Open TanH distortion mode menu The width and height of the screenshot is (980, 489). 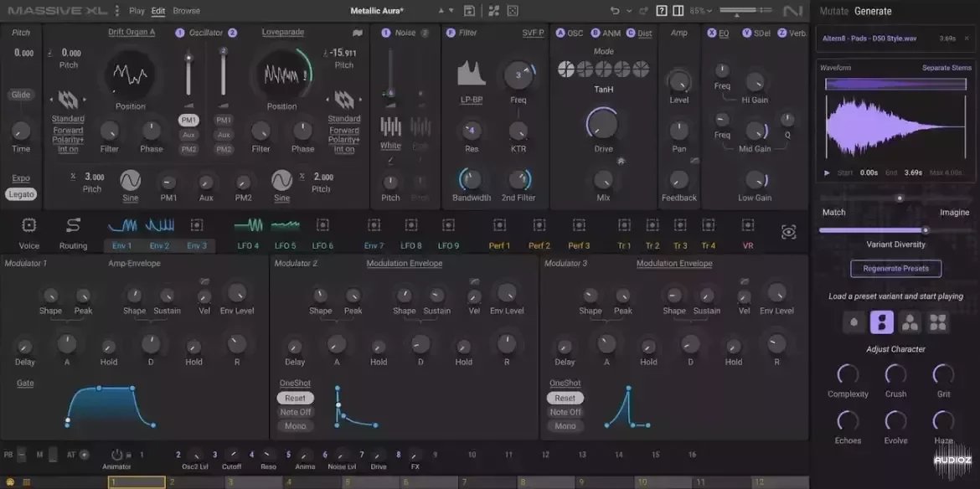[603, 90]
